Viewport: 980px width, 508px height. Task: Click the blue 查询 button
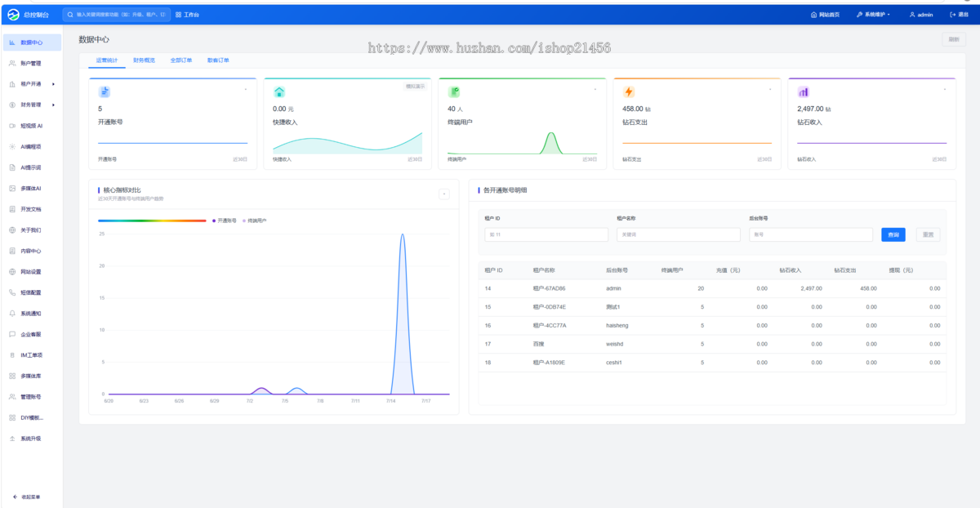[x=893, y=234]
